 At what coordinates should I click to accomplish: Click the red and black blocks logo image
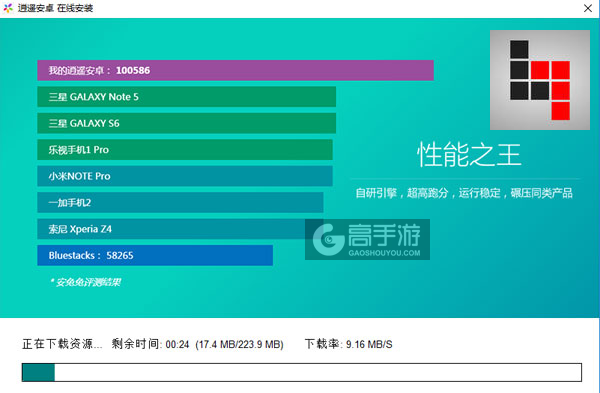[540, 80]
